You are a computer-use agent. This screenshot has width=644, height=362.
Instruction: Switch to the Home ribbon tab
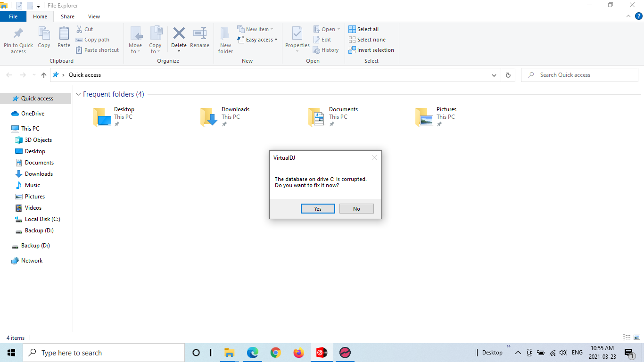40,16
